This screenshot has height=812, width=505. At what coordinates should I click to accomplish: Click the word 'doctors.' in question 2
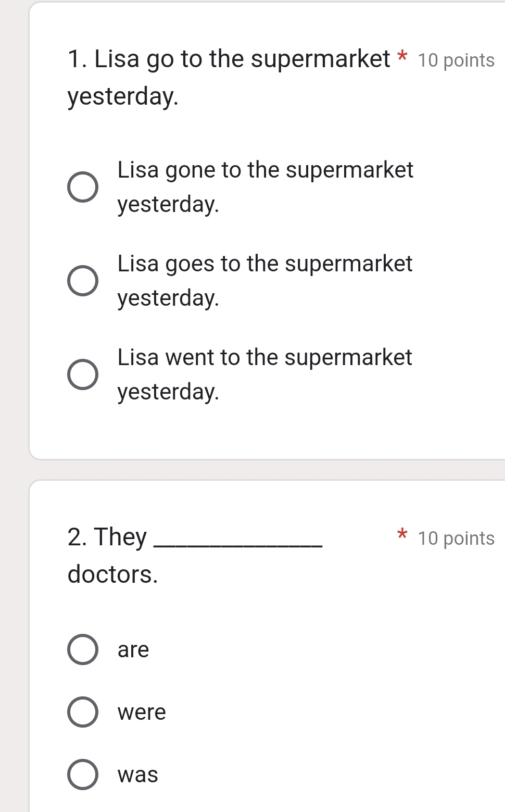click(112, 574)
